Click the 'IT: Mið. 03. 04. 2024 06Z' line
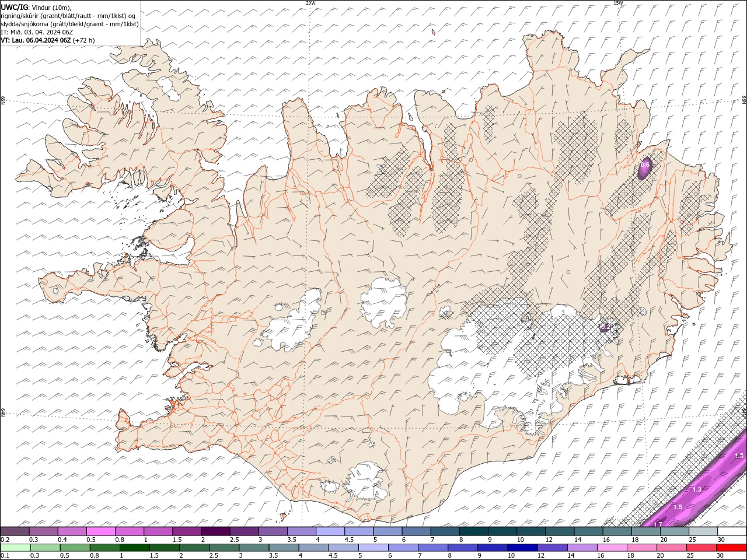Image resolution: width=747 pixels, height=560 pixels. (37, 32)
